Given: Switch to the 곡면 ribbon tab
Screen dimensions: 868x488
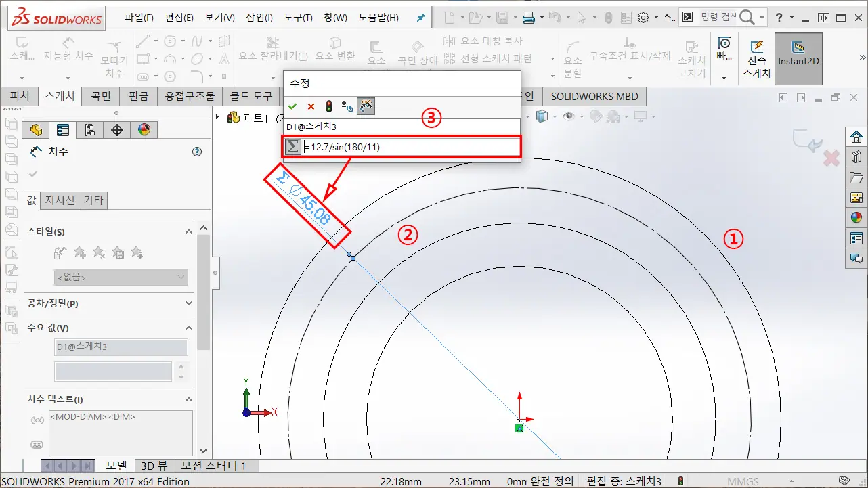Looking at the screenshot, I should tap(101, 96).
